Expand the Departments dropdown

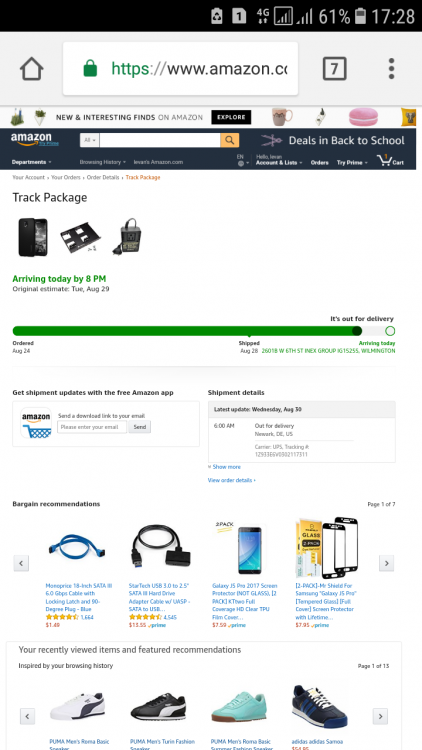tap(32, 162)
